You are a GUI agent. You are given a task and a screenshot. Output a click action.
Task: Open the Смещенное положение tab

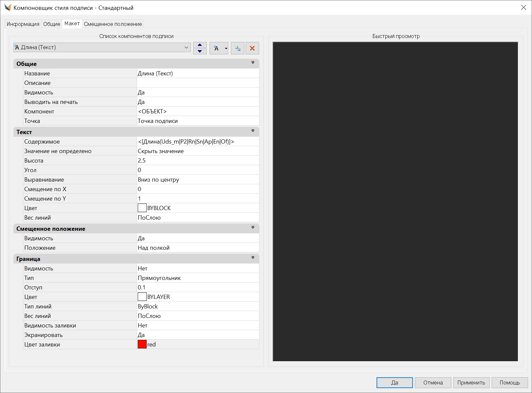tap(113, 24)
